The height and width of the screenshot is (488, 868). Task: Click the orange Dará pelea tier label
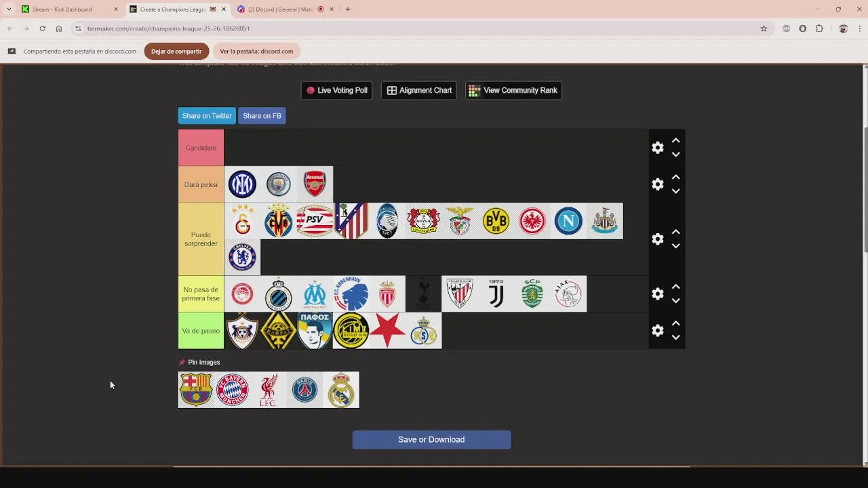point(201,184)
